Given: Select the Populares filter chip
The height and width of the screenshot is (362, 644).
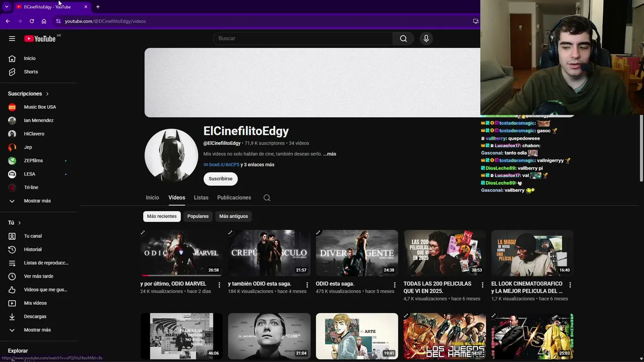Looking at the screenshot, I should (198, 216).
